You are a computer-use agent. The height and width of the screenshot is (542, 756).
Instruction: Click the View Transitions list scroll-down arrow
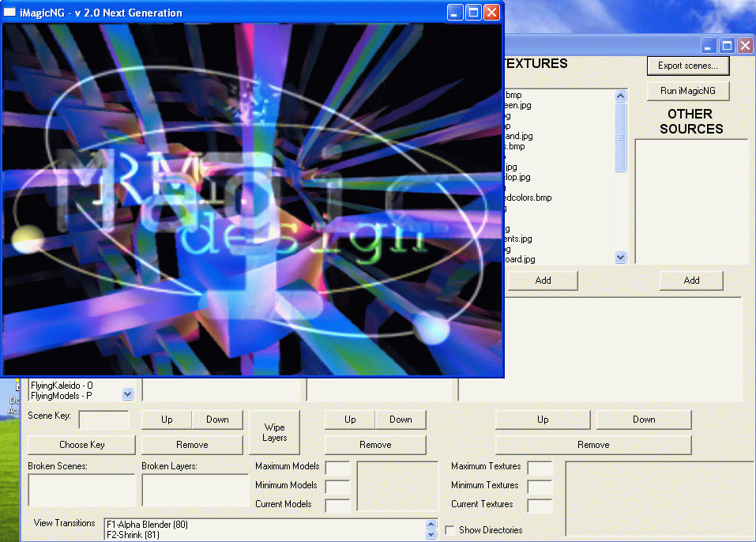click(431, 534)
